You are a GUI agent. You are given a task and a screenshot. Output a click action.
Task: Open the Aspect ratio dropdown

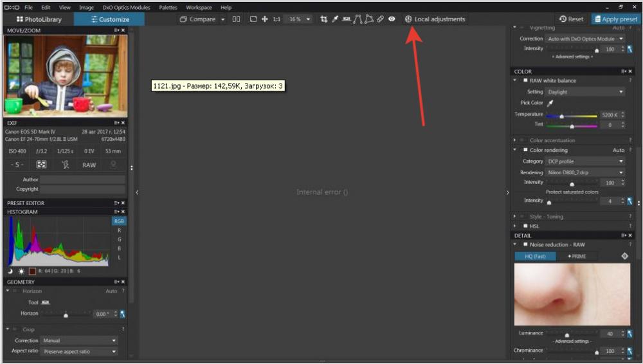[79, 352]
